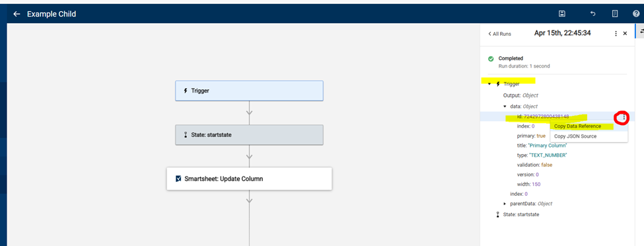Collapse the data Object node
The image size is (644, 246).
tap(505, 106)
